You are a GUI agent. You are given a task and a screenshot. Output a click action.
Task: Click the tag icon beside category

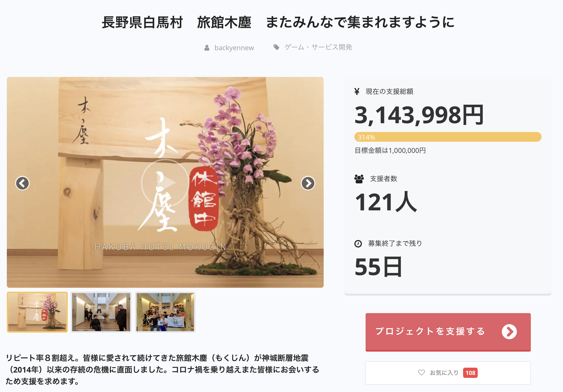[276, 47]
